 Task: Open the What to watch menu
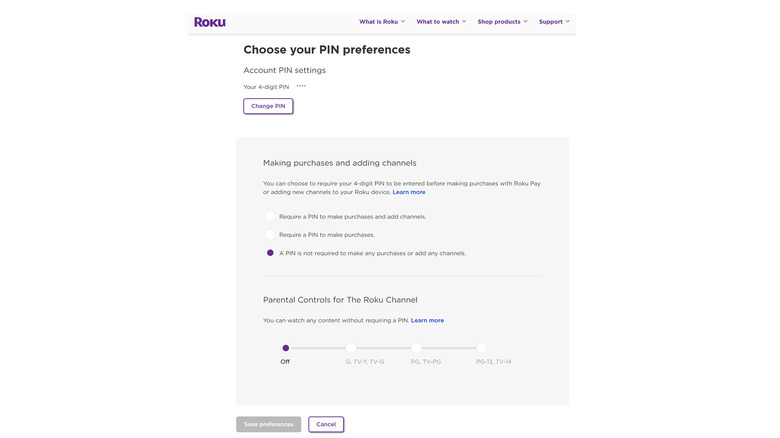[x=438, y=22]
